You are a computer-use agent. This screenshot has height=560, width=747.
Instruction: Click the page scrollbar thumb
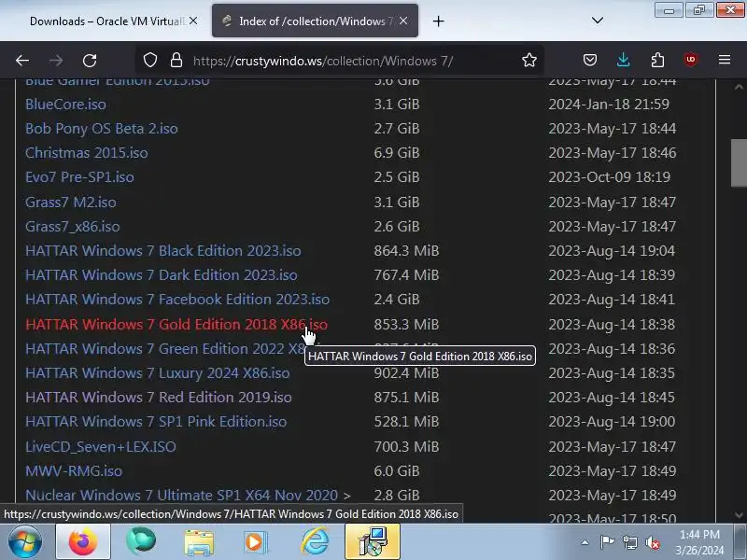click(739, 162)
